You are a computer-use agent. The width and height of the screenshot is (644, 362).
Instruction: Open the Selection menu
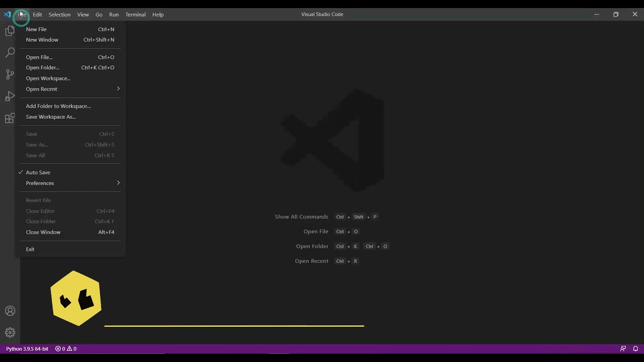(59, 15)
